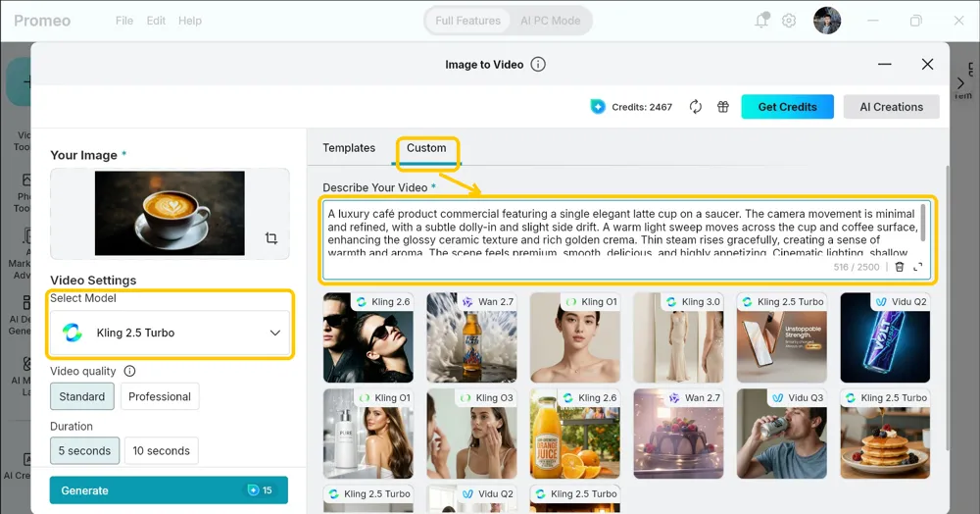Image resolution: width=980 pixels, height=514 pixels.
Task: Open the settings gear icon
Action: point(789,21)
